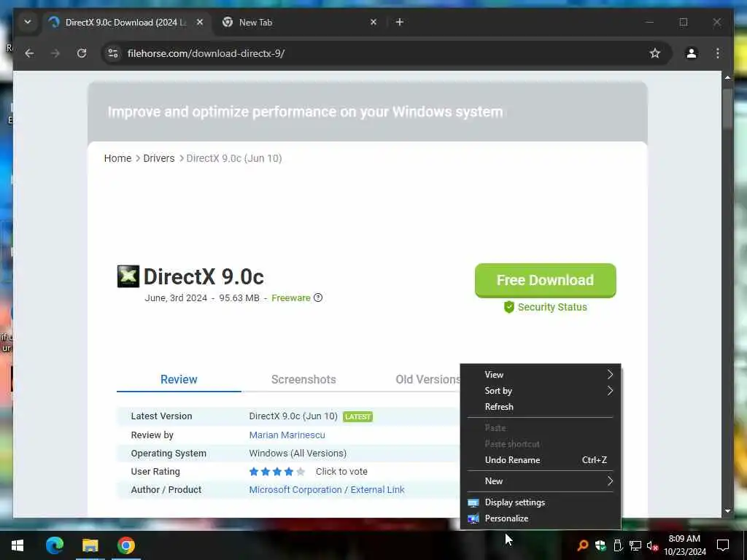Close the New Tab tab
Screen dimensions: 747x560
pos(373,22)
